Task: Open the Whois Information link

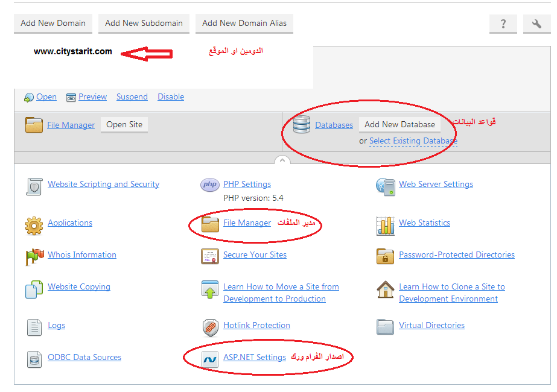Action: pyautogui.click(x=82, y=255)
